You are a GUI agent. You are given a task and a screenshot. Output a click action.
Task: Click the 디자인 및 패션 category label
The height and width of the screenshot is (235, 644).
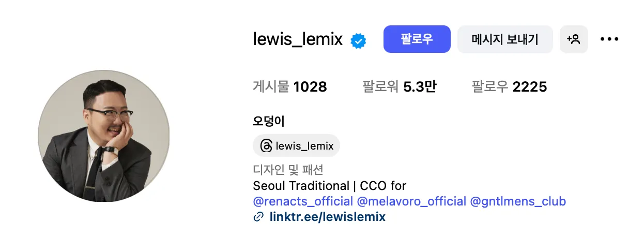point(288,170)
